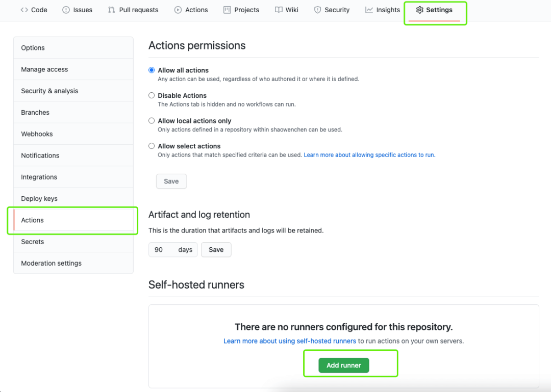The image size is (551, 392).
Task: Click the Security shield icon
Action: pos(317,10)
